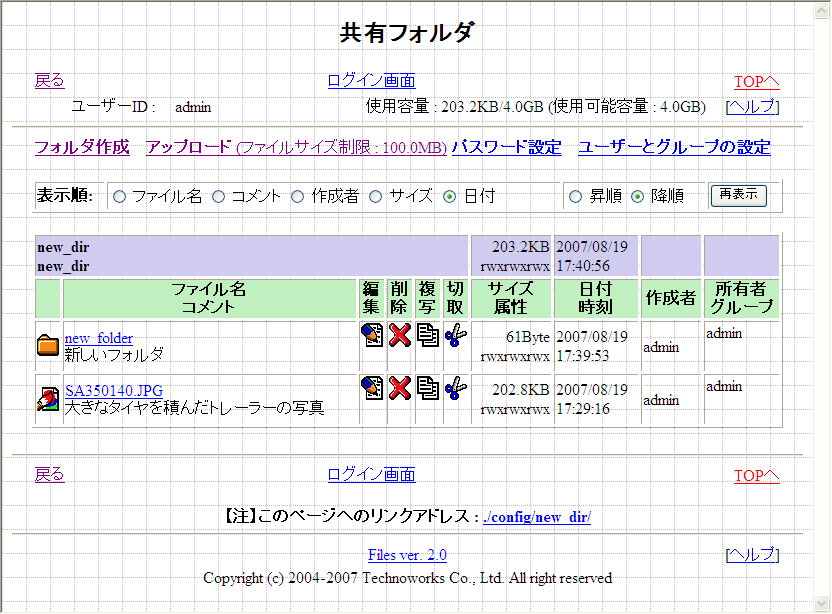Select the 昇順 ascending radio button
The width and height of the screenshot is (832, 614).
pyautogui.click(x=575, y=197)
